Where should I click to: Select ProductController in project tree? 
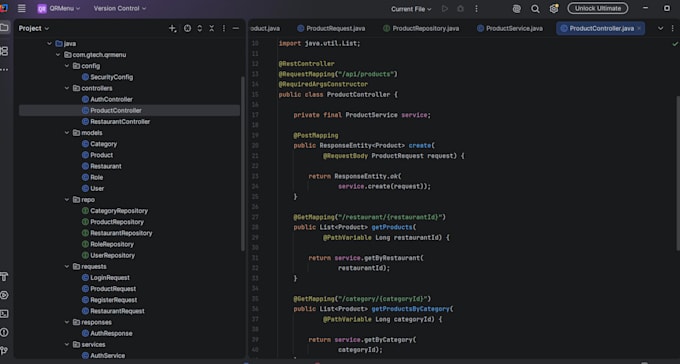coord(115,111)
